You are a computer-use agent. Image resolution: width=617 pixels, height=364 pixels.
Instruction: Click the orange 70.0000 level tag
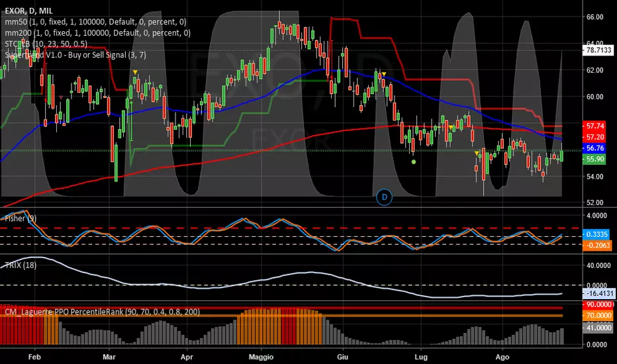[x=598, y=315]
